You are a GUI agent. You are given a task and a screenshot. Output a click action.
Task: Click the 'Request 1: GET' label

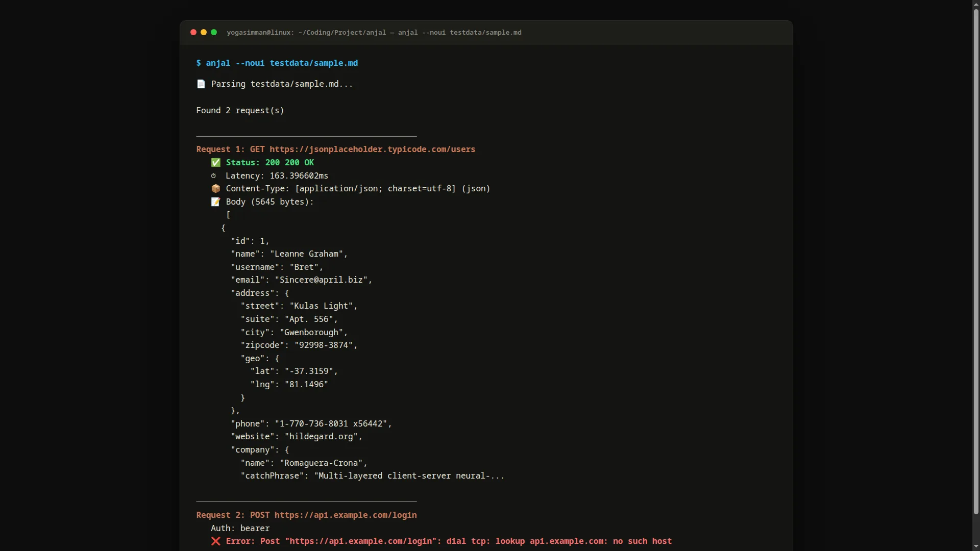coord(230,149)
